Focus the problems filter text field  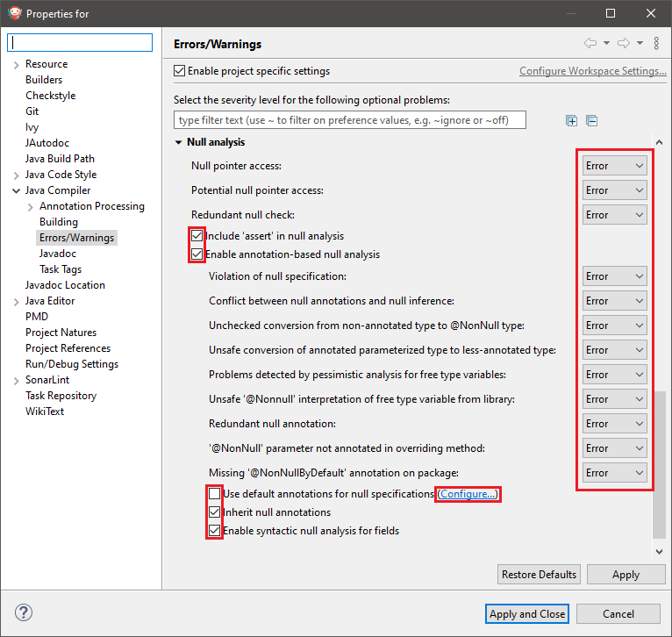click(350, 120)
